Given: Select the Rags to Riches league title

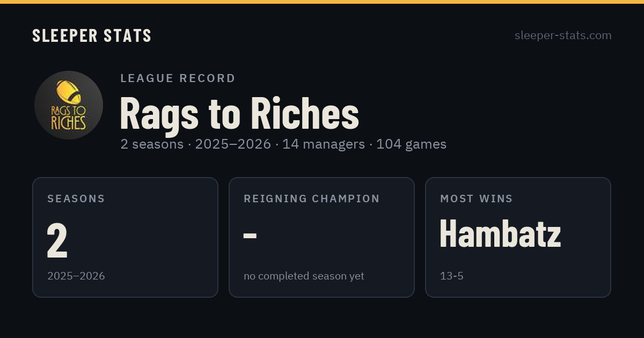Looking at the screenshot, I should point(239,113).
